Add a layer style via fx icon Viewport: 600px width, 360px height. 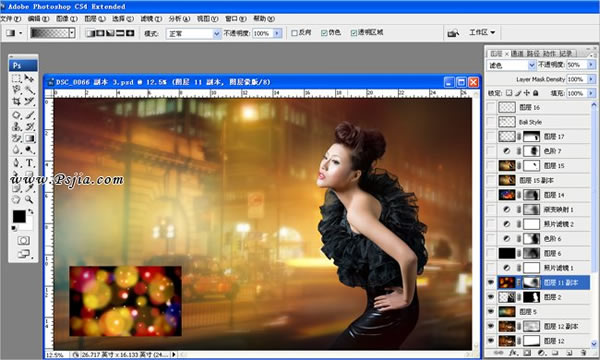514,353
